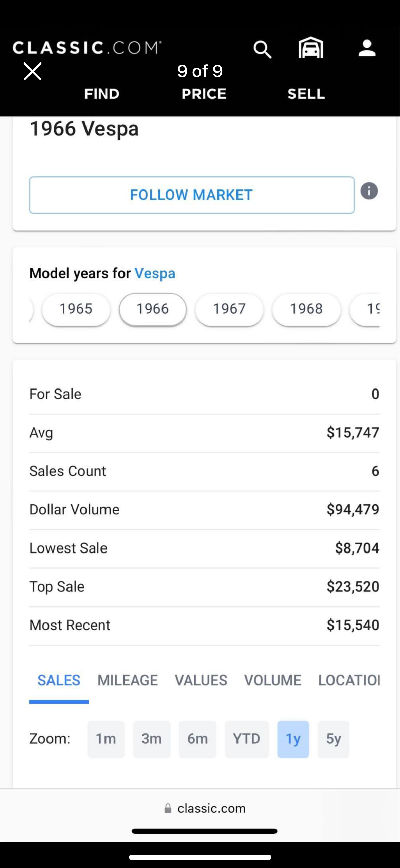This screenshot has height=868, width=400.
Task: Open the garage icon in header
Action: [x=311, y=48]
